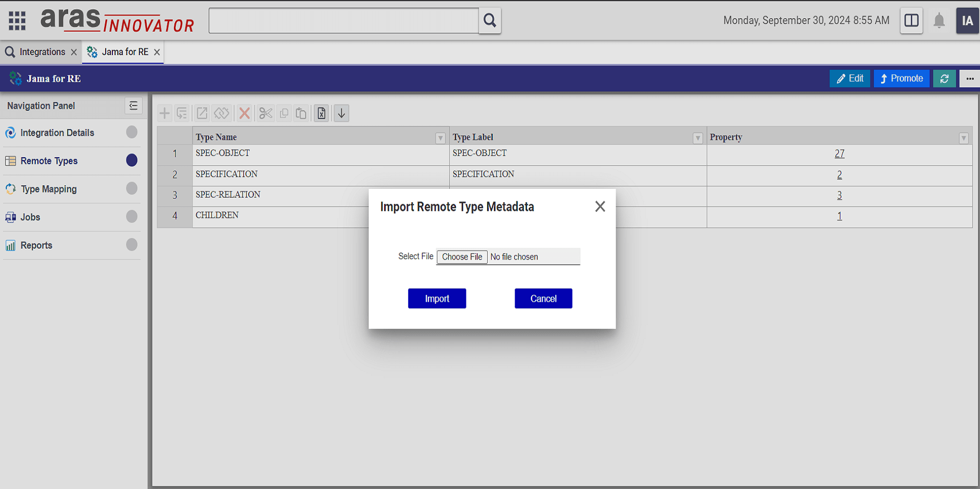Toggle the split view layout icon
The height and width of the screenshot is (489, 980).
(x=911, y=20)
